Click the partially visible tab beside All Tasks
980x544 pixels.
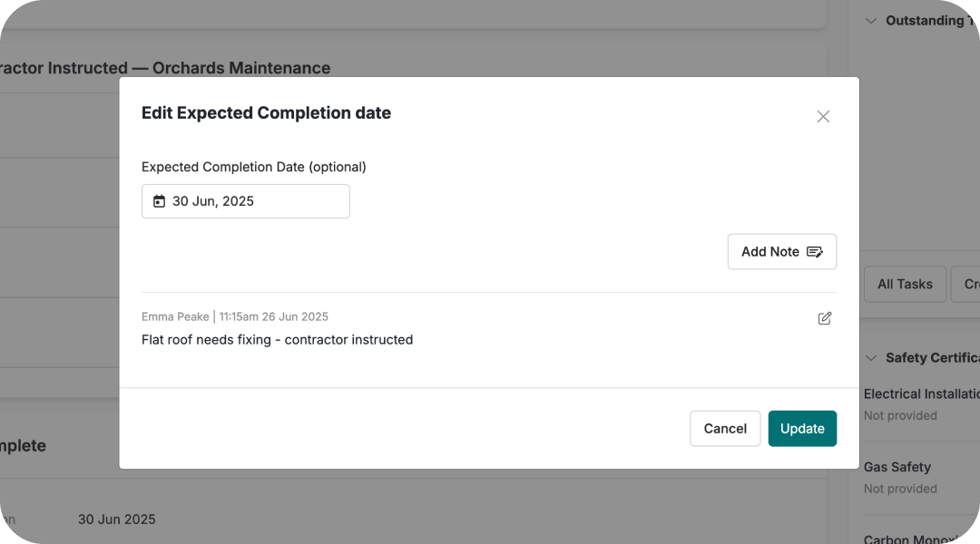point(967,284)
